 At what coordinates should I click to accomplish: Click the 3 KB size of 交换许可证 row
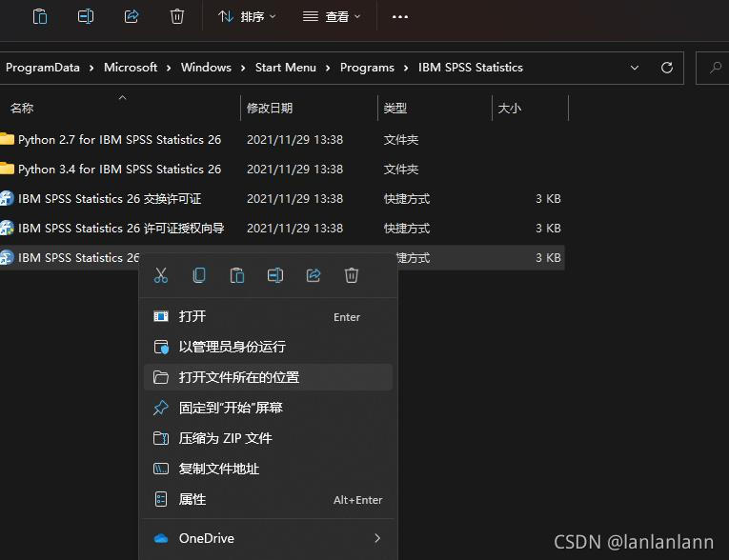pos(548,199)
